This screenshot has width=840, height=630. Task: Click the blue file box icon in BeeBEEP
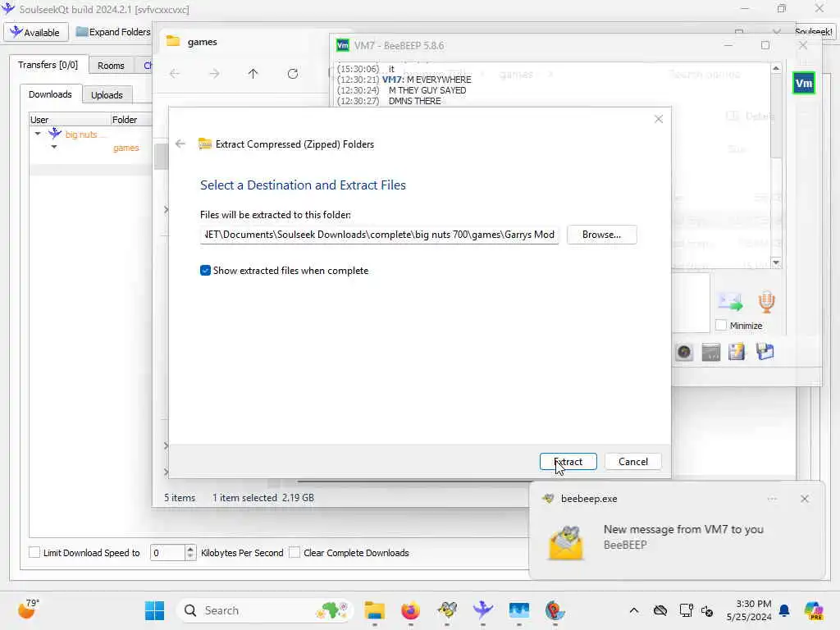(765, 352)
